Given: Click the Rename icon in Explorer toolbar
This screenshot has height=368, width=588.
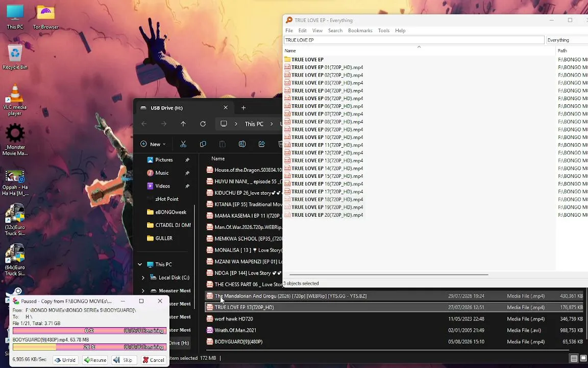Looking at the screenshot, I should (242, 144).
